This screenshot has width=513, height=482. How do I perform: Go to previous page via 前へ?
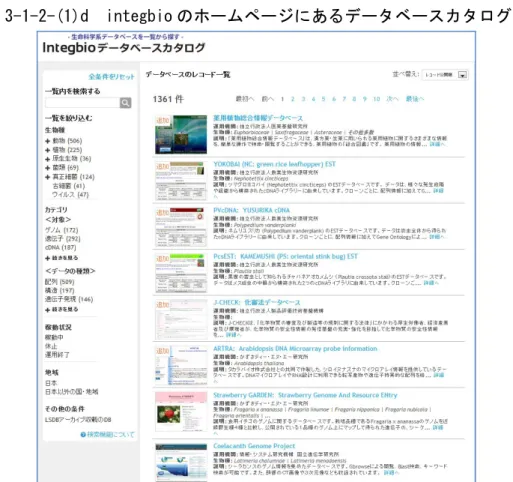pyautogui.click(x=268, y=99)
